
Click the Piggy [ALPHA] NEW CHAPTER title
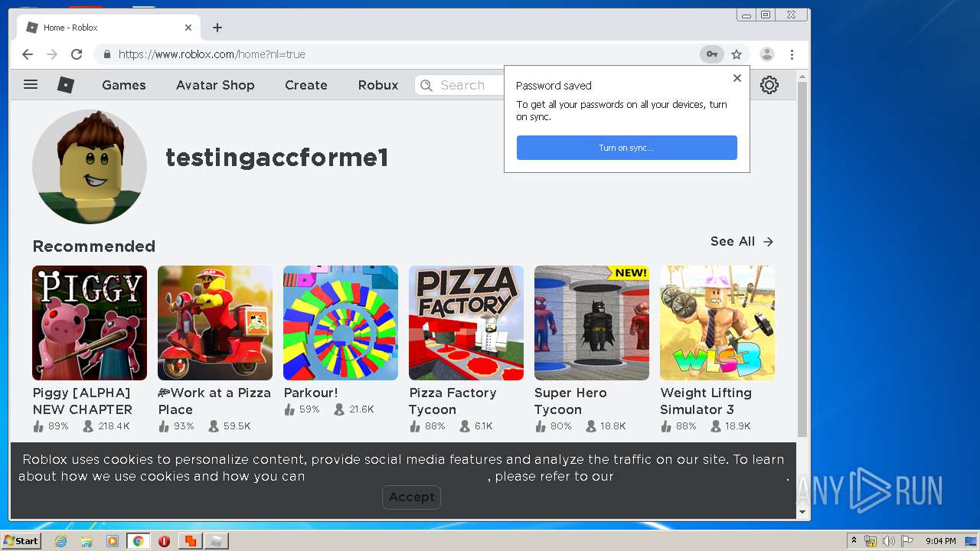[x=83, y=401]
